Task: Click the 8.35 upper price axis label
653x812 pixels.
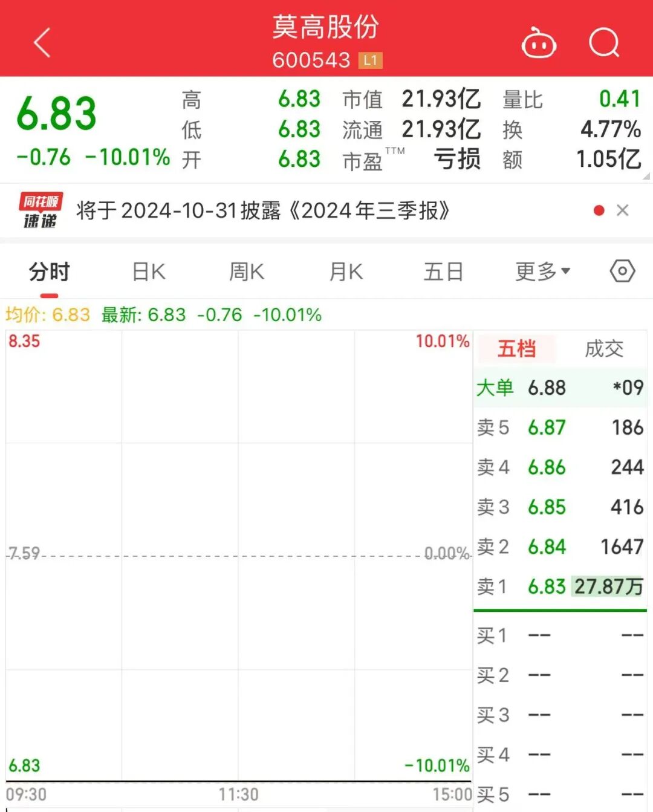Action: pos(24,341)
